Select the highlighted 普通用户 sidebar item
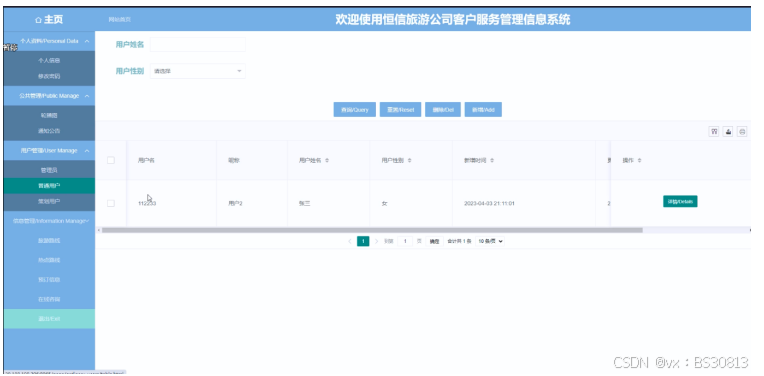The width and height of the screenshot is (764, 376). click(x=49, y=186)
